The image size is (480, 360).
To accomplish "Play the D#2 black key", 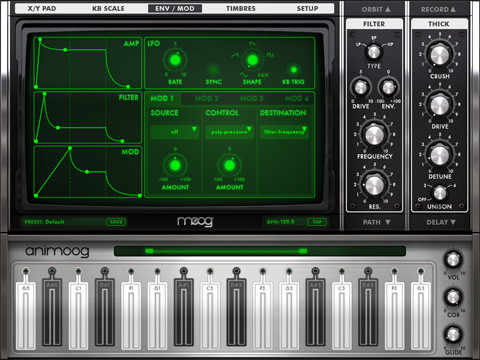I will pos(236,312).
